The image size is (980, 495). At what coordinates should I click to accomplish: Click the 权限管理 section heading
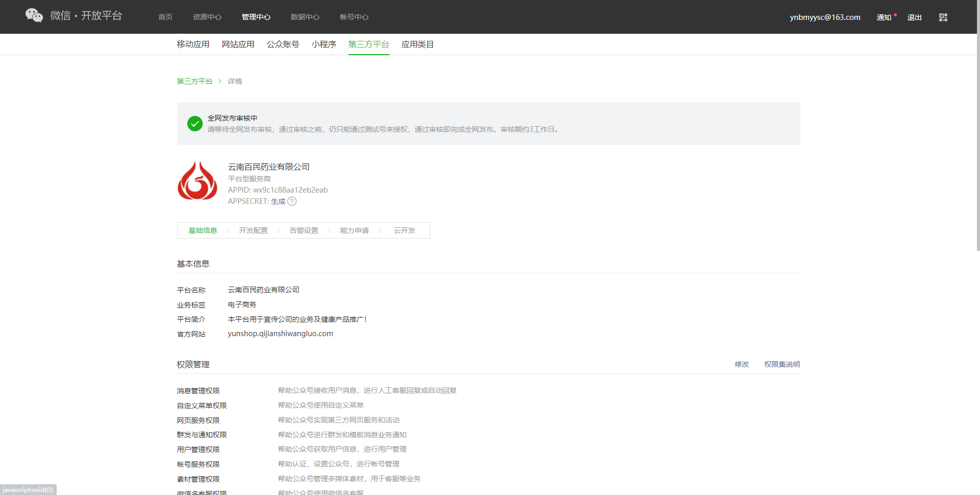click(x=193, y=364)
